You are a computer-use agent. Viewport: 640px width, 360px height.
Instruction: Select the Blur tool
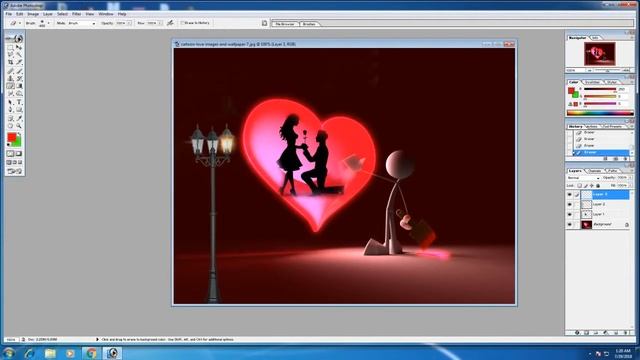coord(11,94)
